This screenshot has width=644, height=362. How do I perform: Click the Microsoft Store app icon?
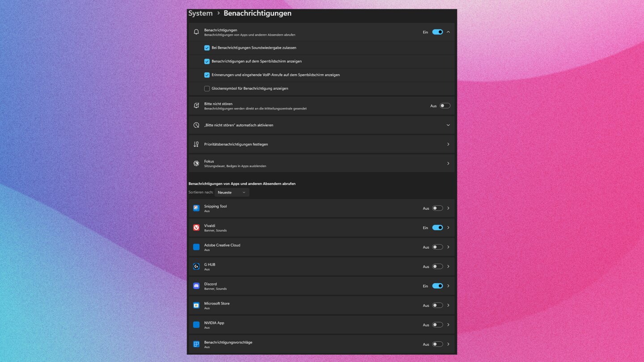[x=196, y=305]
